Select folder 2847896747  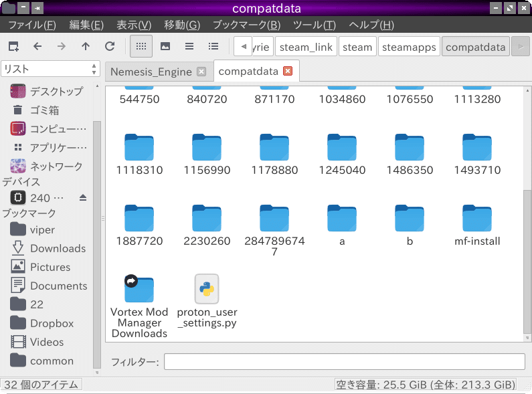(x=274, y=231)
